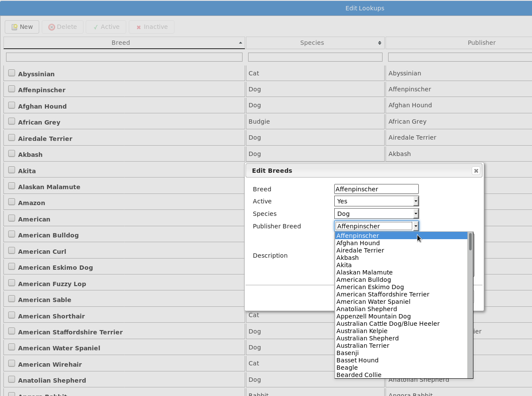Click the Breed column header to re-sort
This screenshot has height=396, width=532.
click(121, 43)
